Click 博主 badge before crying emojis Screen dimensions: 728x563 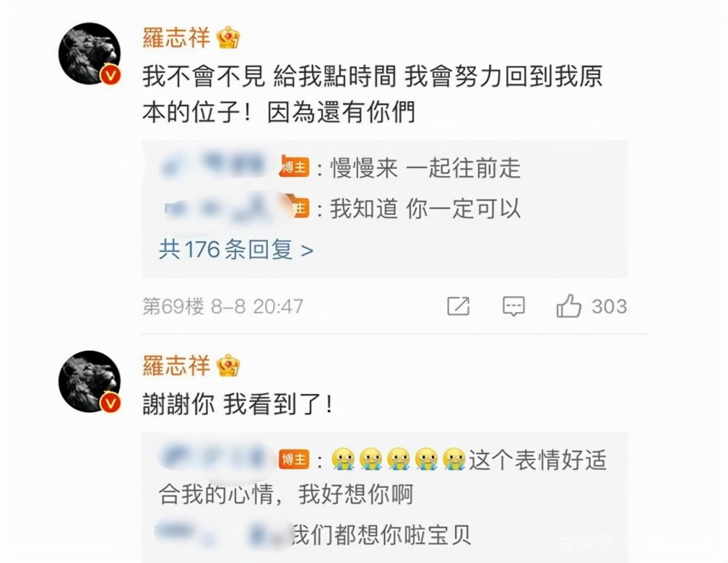(x=294, y=460)
